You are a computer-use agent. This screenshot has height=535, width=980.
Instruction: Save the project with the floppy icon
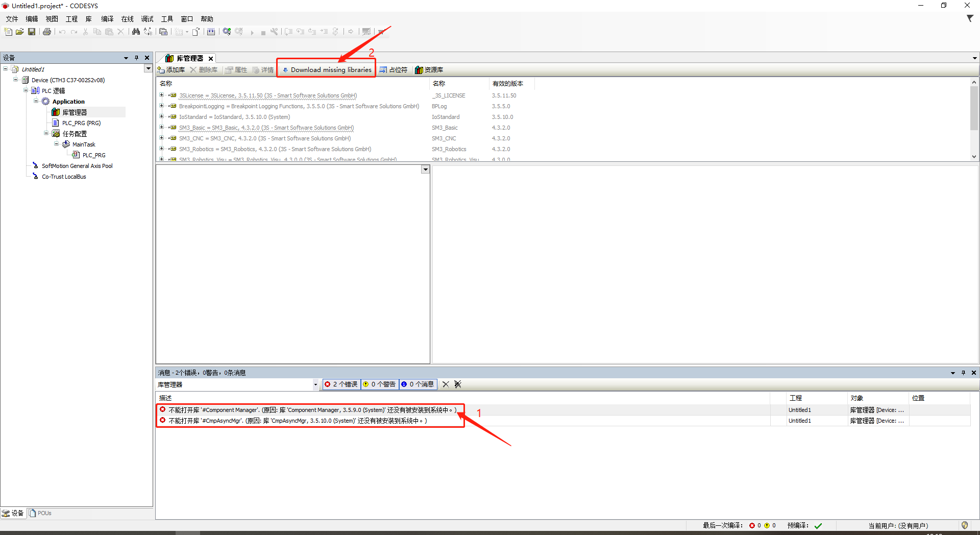point(32,32)
